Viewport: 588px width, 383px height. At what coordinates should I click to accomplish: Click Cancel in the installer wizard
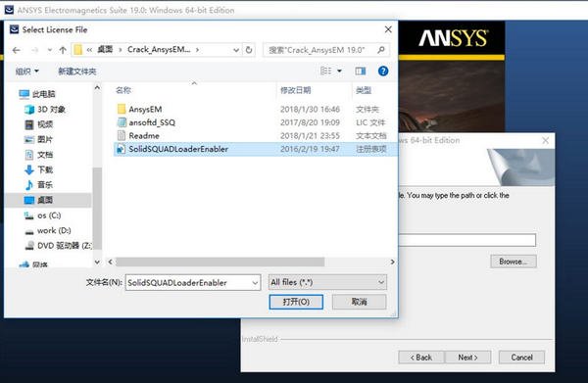pos(521,358)
